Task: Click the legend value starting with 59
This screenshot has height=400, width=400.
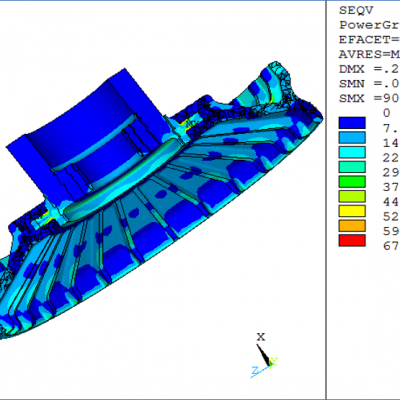Action: 391,231
